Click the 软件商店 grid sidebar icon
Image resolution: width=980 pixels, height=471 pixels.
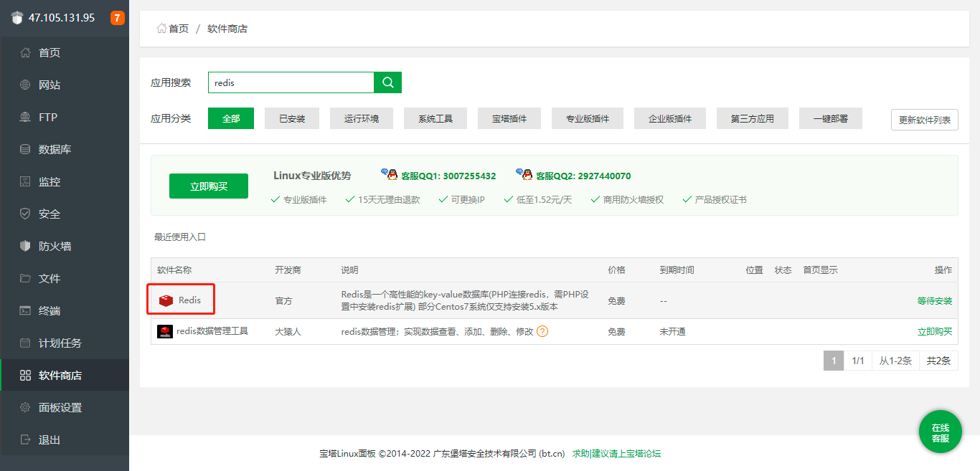(x=25, y=375)
